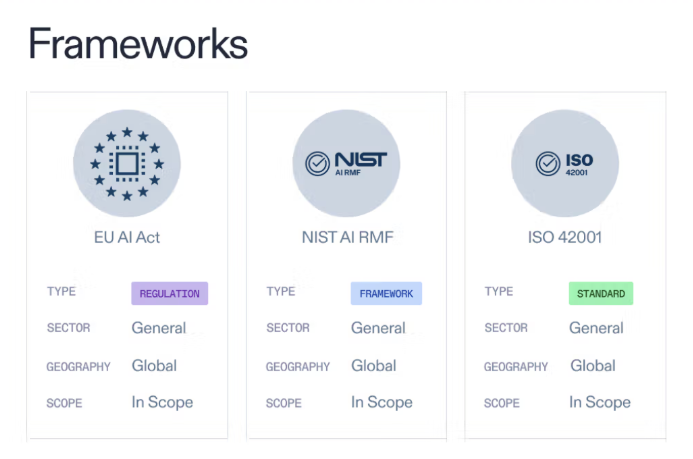This screenshot has height=459, width=693.
Task: Click the green STANDARD type badge
Action: [x=601, y=293]
